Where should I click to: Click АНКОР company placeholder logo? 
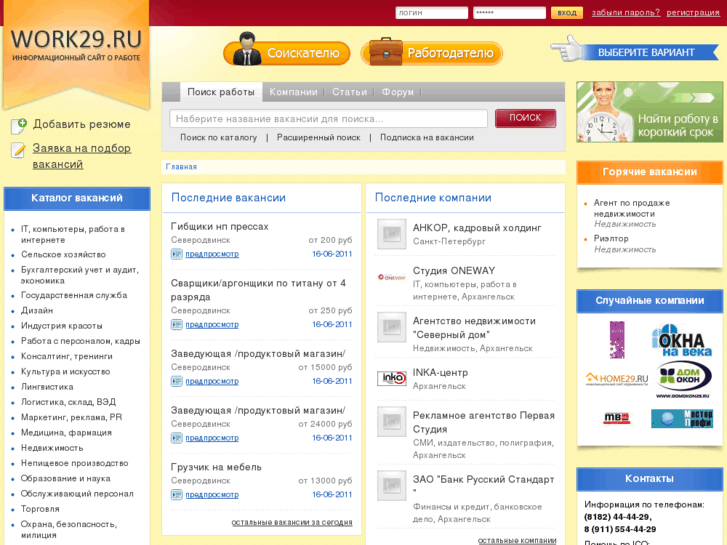coord(391,234)
